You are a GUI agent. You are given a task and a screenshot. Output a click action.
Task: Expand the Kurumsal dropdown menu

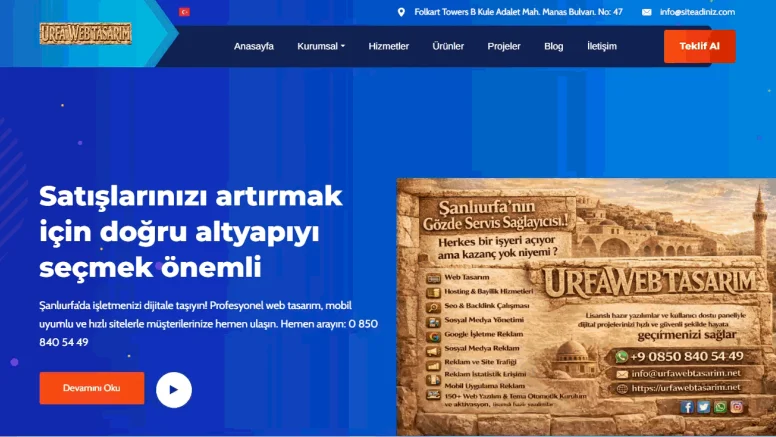pos(321,46)
